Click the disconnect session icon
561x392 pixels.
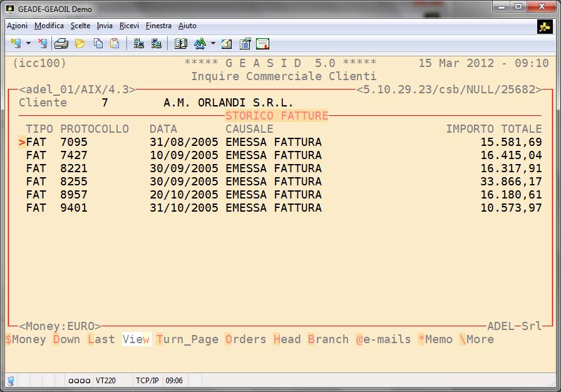pos(43,43)
